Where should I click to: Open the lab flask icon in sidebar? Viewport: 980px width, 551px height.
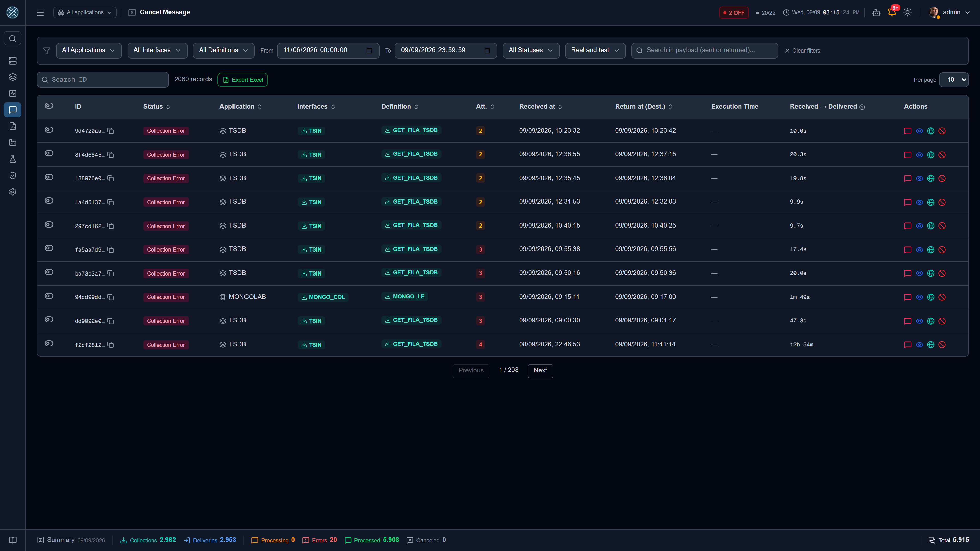[x=13, y=159]
